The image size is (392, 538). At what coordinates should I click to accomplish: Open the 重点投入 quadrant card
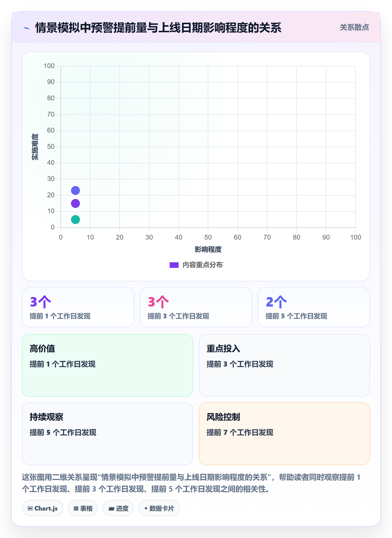[284, 365]
